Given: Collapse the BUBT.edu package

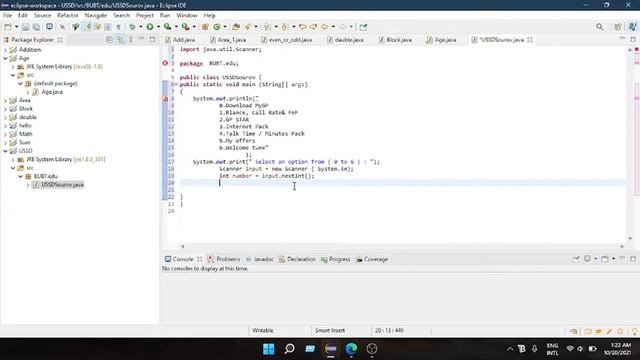Looking at the screenshot, I should (x=20, y=176).
